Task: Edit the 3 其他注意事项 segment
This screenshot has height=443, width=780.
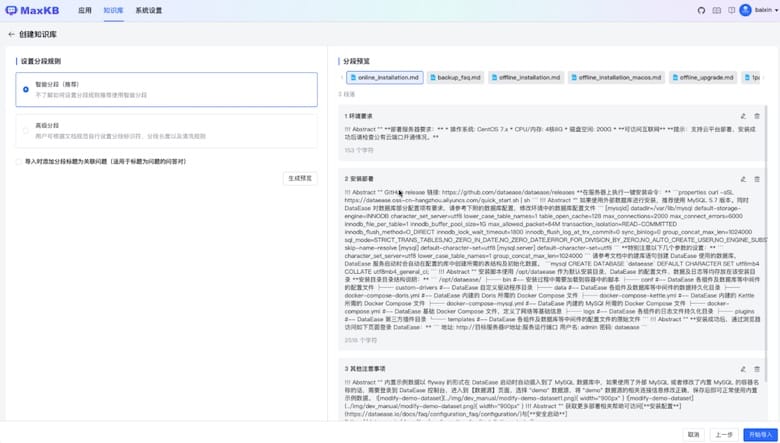Action: point(743,369)
